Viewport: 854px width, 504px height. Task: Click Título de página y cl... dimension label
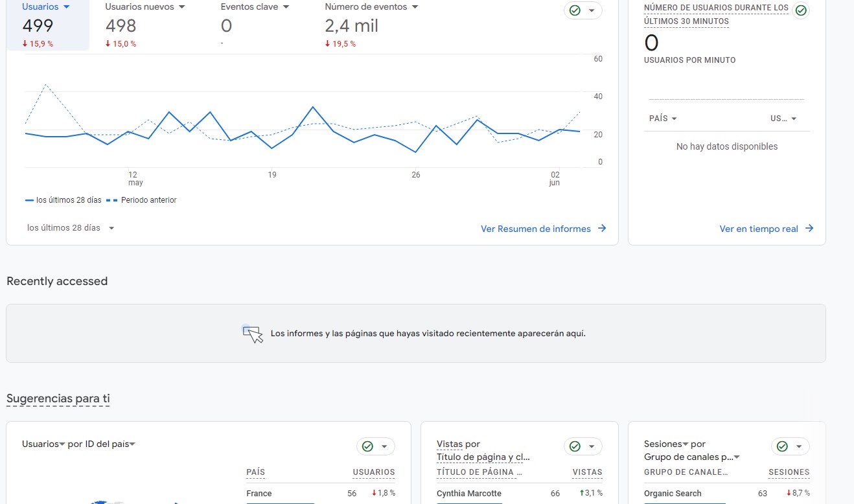tap(483, 457)
